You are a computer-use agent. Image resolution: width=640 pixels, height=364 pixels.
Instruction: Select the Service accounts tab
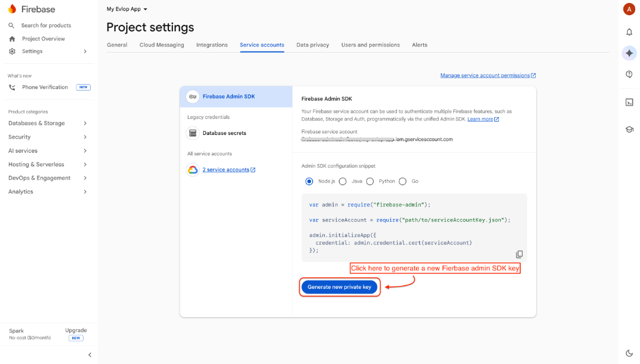tap(262, 45)
